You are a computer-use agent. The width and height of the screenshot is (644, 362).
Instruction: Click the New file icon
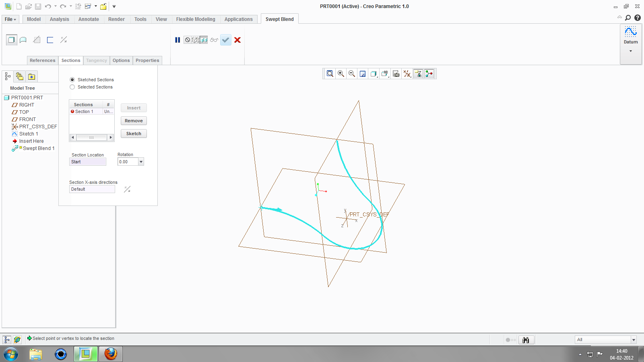tap(19, 6)
